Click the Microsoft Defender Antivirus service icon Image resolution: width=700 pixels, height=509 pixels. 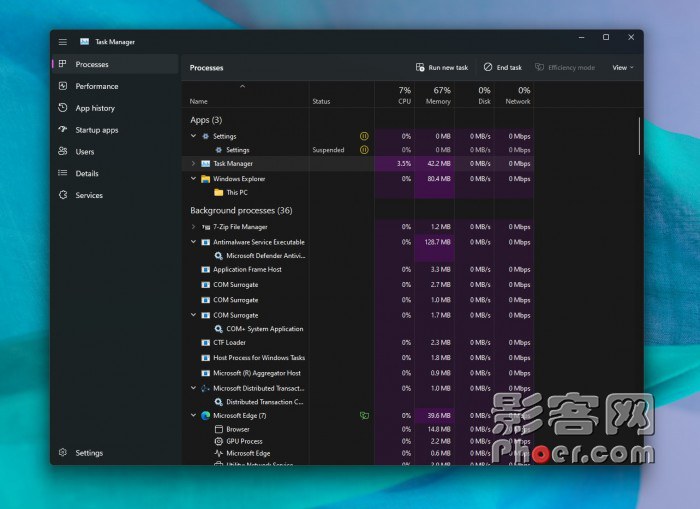218,256
